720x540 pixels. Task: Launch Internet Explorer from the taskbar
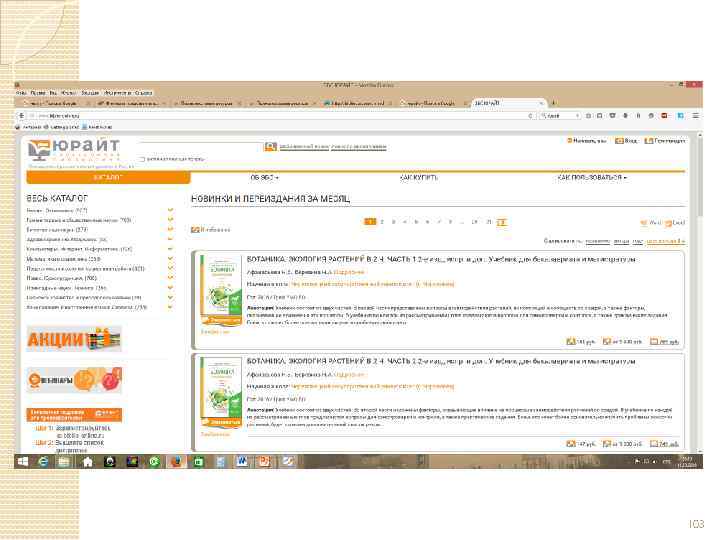tap(44, 461)
